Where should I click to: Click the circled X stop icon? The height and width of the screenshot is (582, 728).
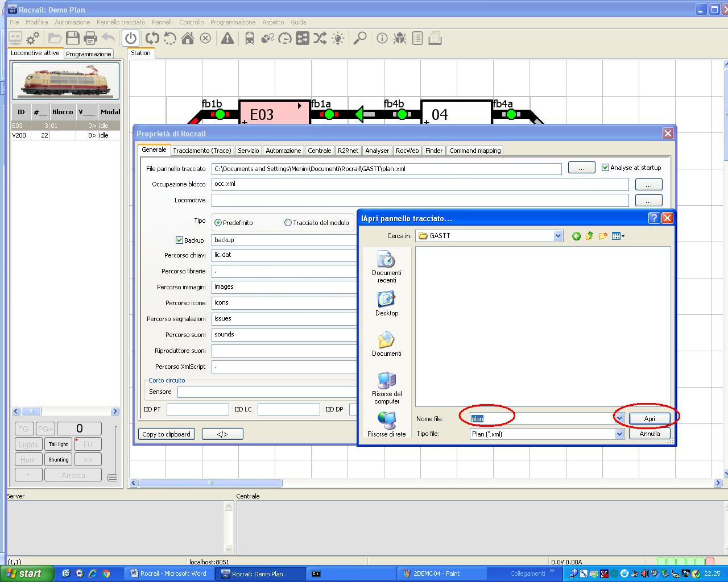pyautogui.click(x=205, y=38)
